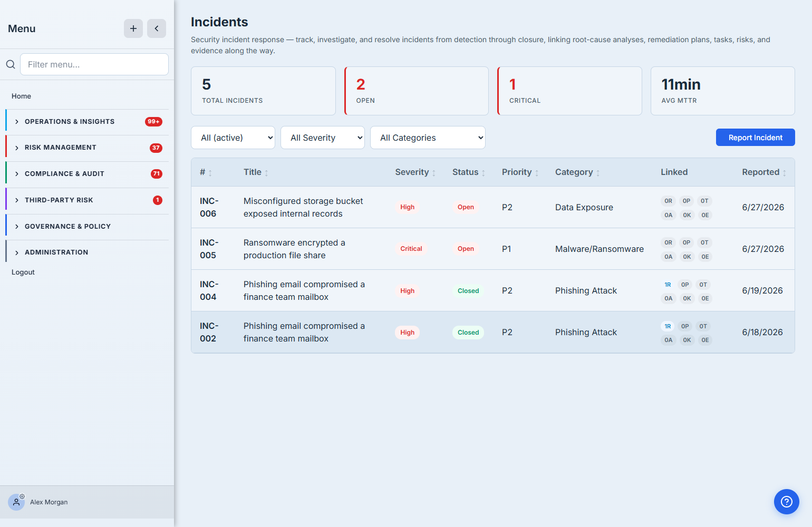Click 'Misconfigured storage bucket exposed internal records' title

303,207
